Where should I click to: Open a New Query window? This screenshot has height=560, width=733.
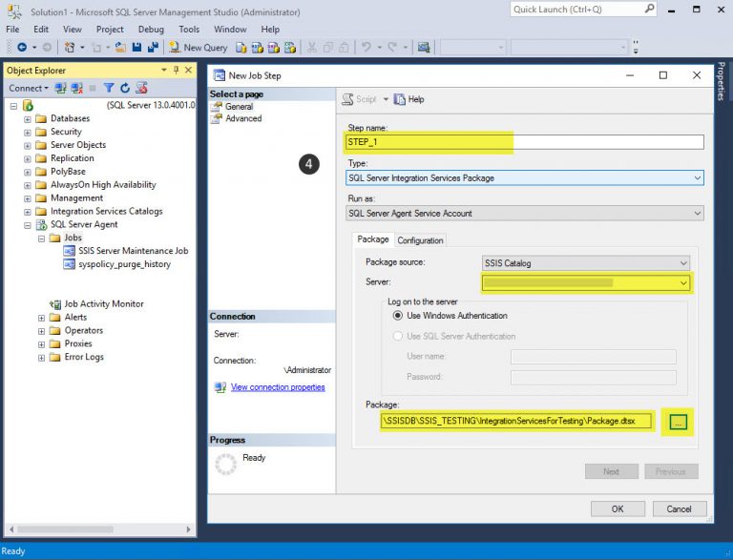click(199, 47)
